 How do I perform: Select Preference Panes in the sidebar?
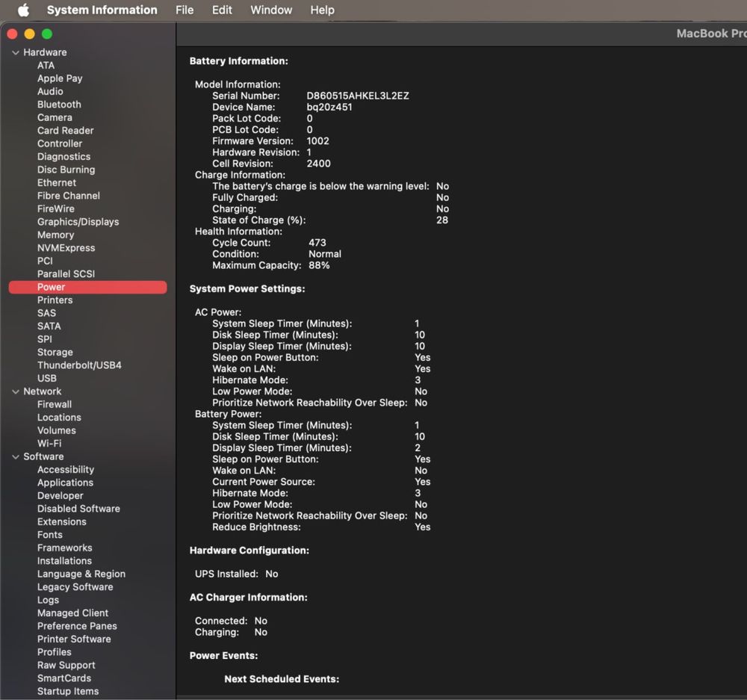coord(77,625)
